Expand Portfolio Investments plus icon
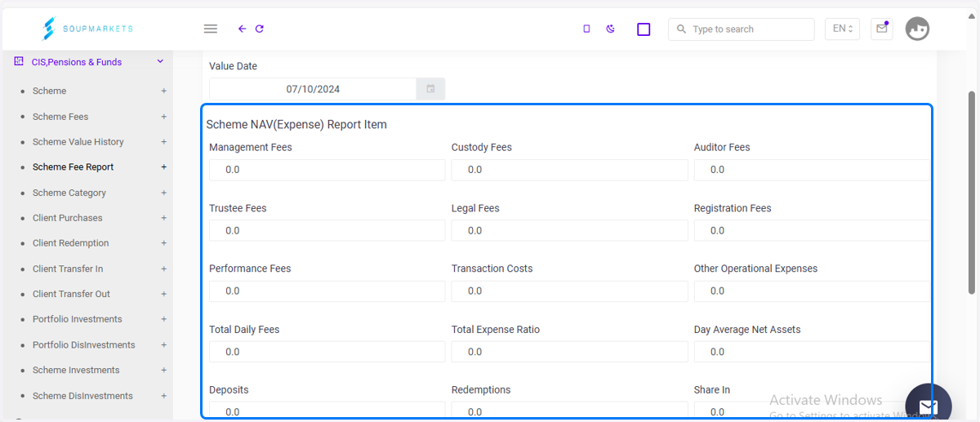The image size is (980, 422). 163,319
